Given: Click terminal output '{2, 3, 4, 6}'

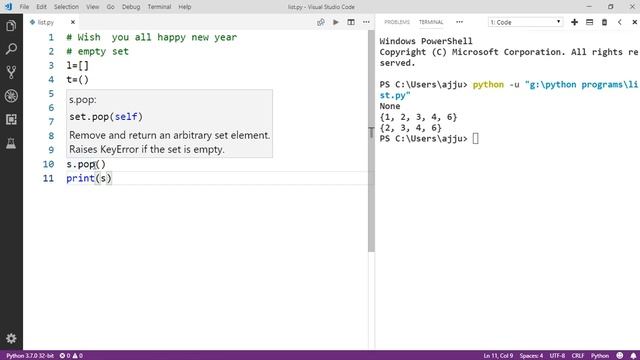Looking at the screenshot, I should click(x=411, y=128).
